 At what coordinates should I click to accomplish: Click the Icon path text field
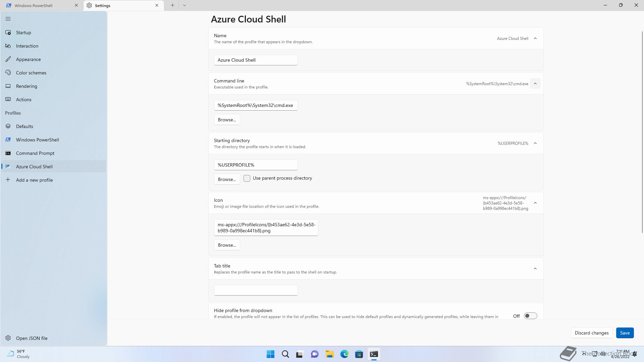(266, 228)
